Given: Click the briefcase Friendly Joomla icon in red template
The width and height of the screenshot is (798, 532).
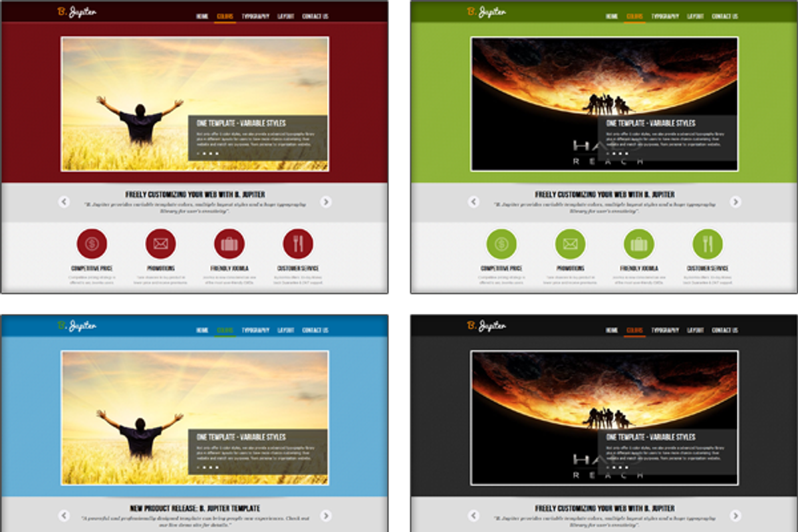Looking at the screenshot, I should (x=229, y=244).
